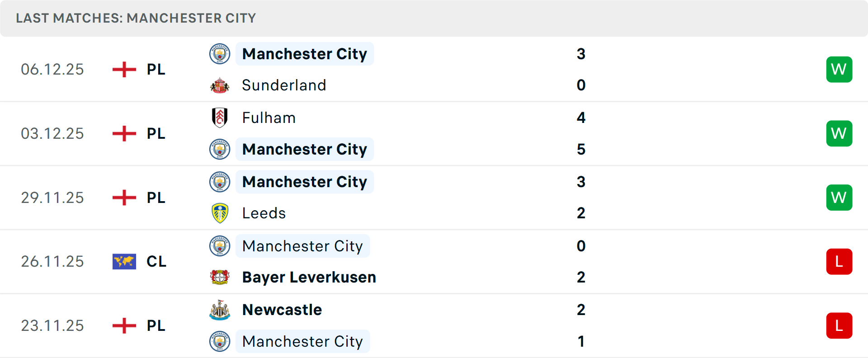The width and height of the screenshot is (868, 358).
Task: Click the Newcastle club crest icon
Action: (220, 310)
